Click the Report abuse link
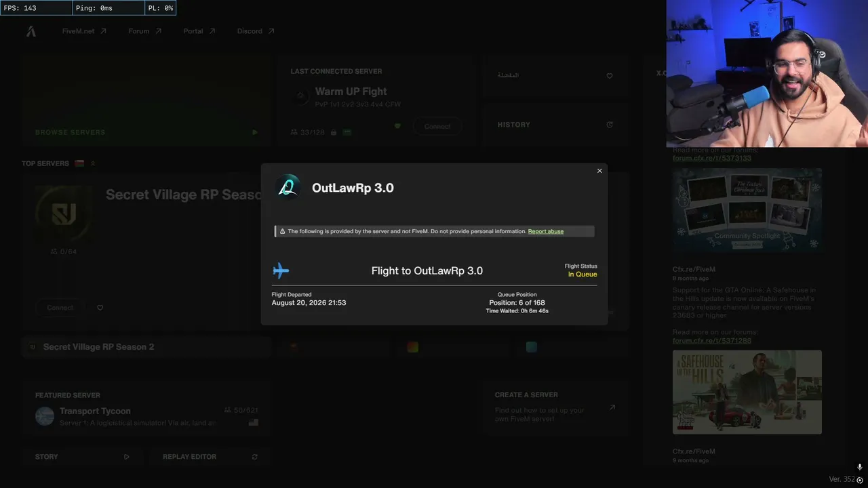Screen dimensions: 868x488 (x=546, y=231)
